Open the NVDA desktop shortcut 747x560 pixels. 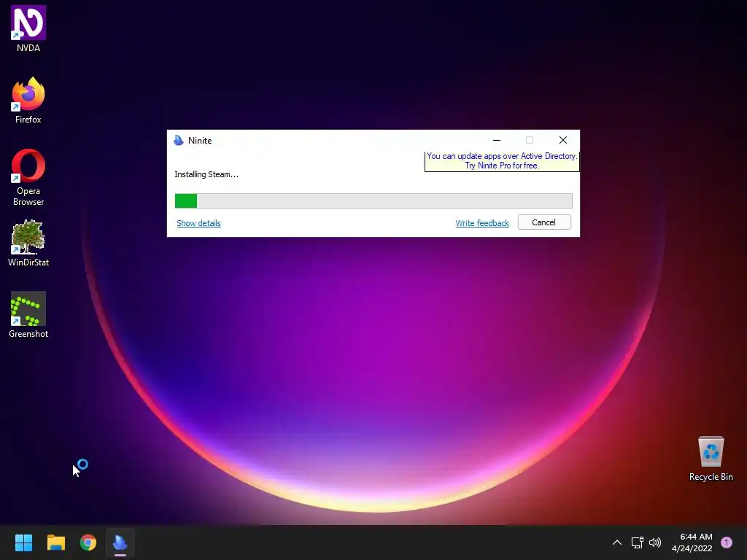[28, 29]
